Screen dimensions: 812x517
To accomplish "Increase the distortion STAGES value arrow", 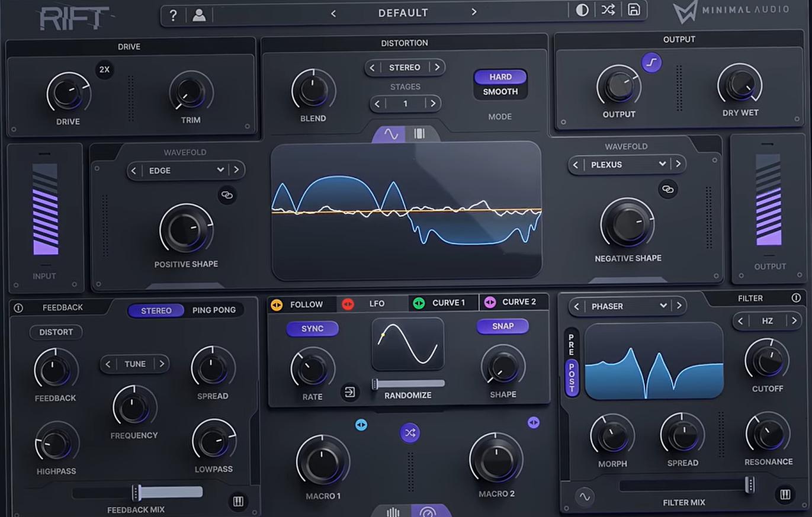I will click(433, 104).
